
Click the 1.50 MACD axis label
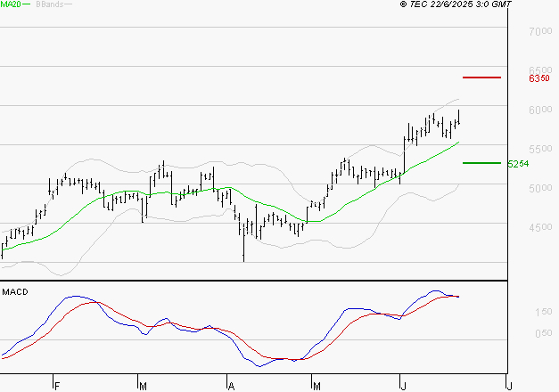click(543, 312)
